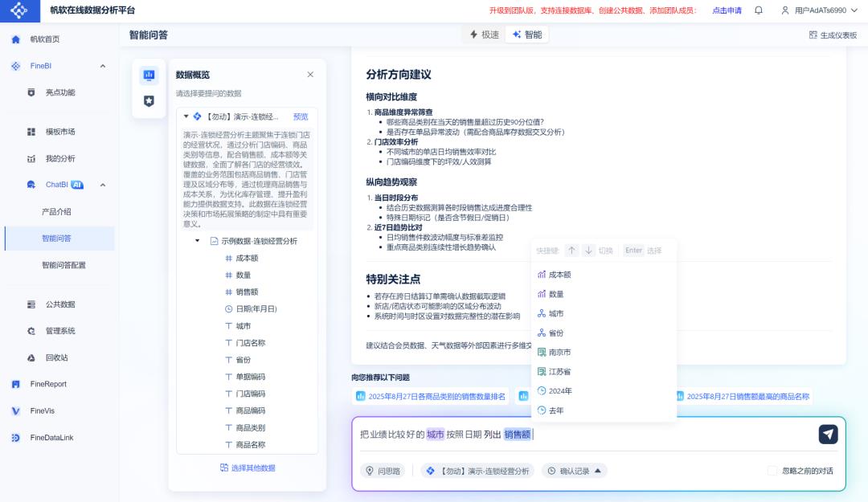
Task: Open 回收站 recycle bin in sidebar
Action: pyautogui.click(x=56, y=357)
